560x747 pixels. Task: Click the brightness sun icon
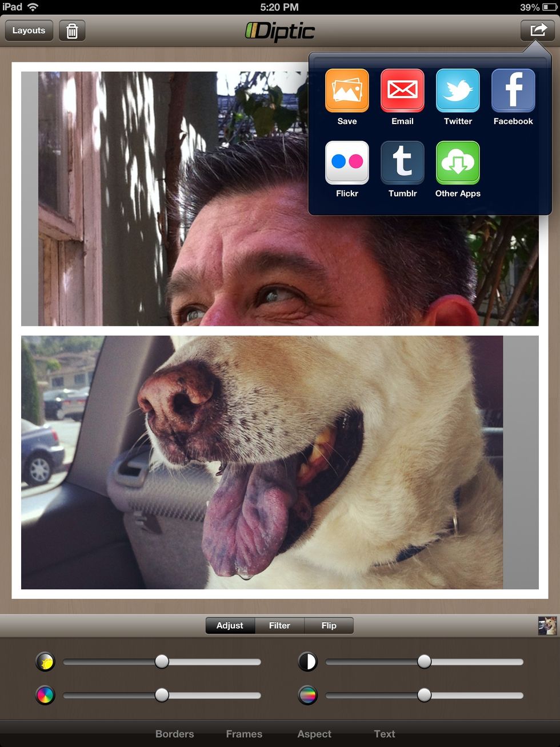[x=45, y=662]
